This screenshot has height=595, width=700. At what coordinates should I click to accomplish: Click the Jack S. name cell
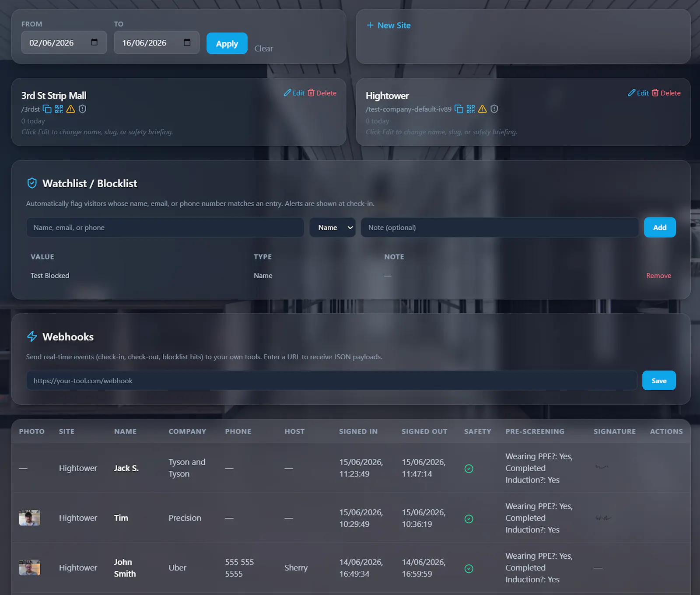(x=126, y=468)
